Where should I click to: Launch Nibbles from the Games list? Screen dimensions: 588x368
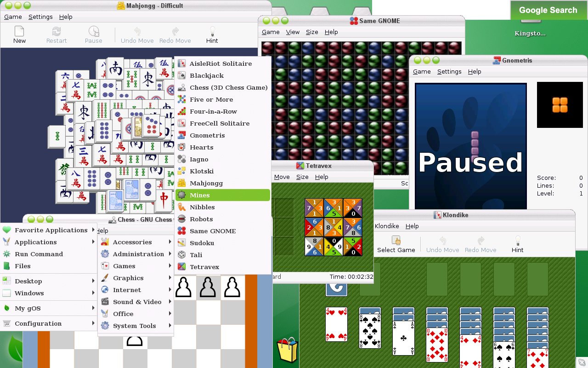[x=223, y=207]
